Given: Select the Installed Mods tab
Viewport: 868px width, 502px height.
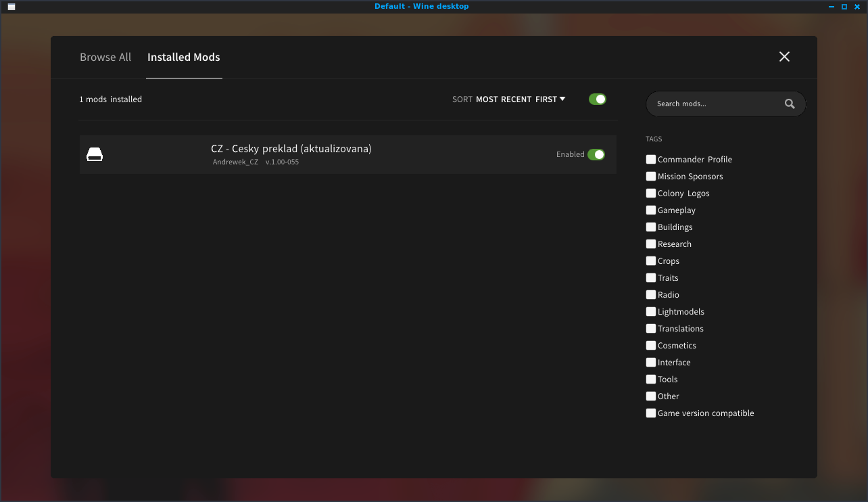Looking at the screenshot, I should point(184,58).
